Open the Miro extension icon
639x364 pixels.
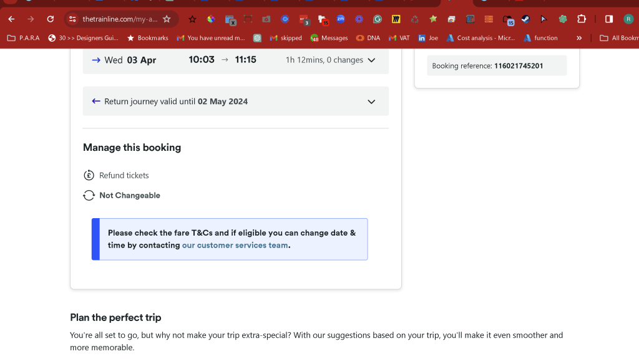pos(396,19)
